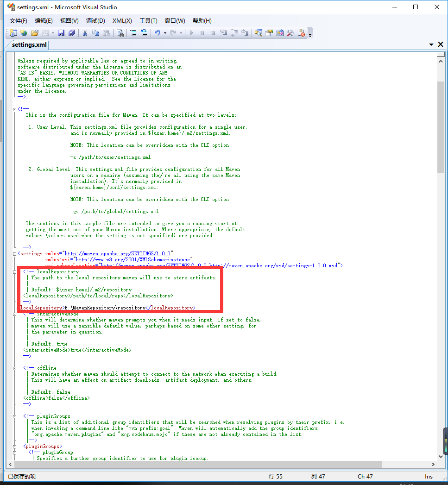The image size is (448, 485).
Task: Click the E:\MavenRepository\repository path text
Action: (105, 308)
